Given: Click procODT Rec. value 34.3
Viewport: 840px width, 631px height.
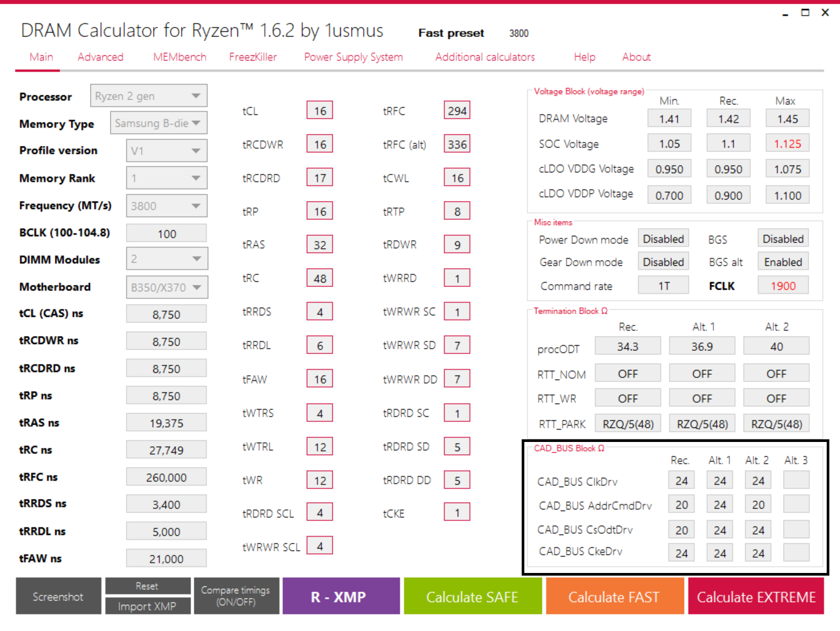Looking at the screenshot, I should coord(628,347).
